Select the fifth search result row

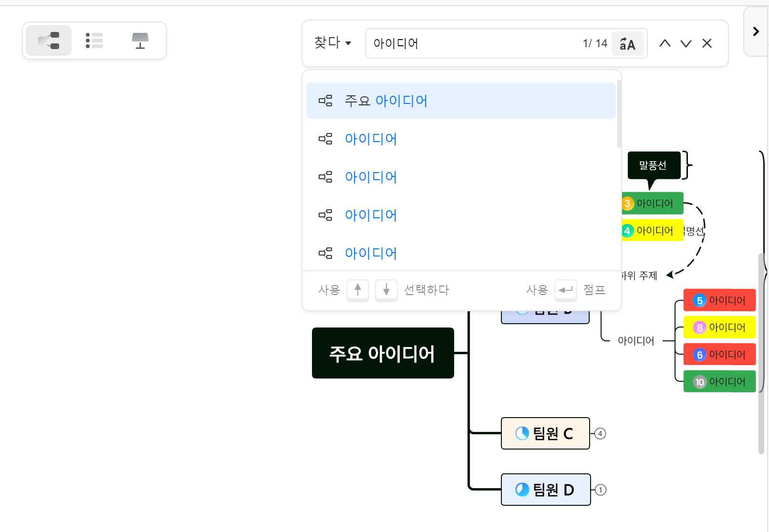pos(461,253)
